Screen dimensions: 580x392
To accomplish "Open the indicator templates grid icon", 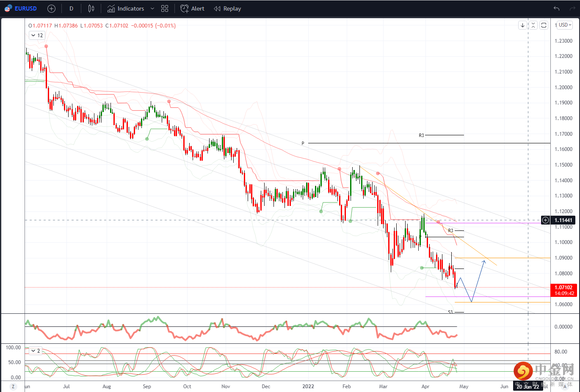I will 165,8.
